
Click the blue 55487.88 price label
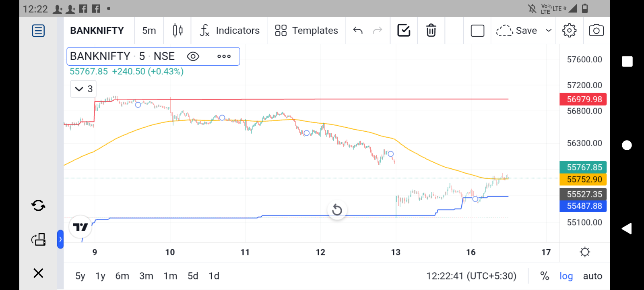pos(583,206)
